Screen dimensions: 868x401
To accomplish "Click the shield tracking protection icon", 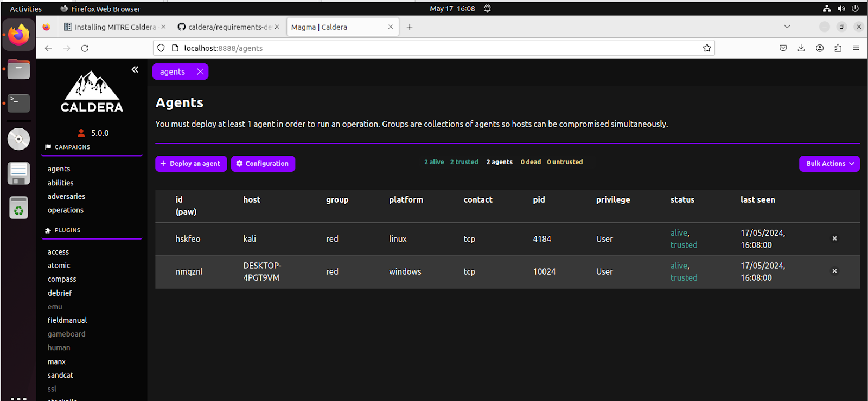I will (161, 48).
